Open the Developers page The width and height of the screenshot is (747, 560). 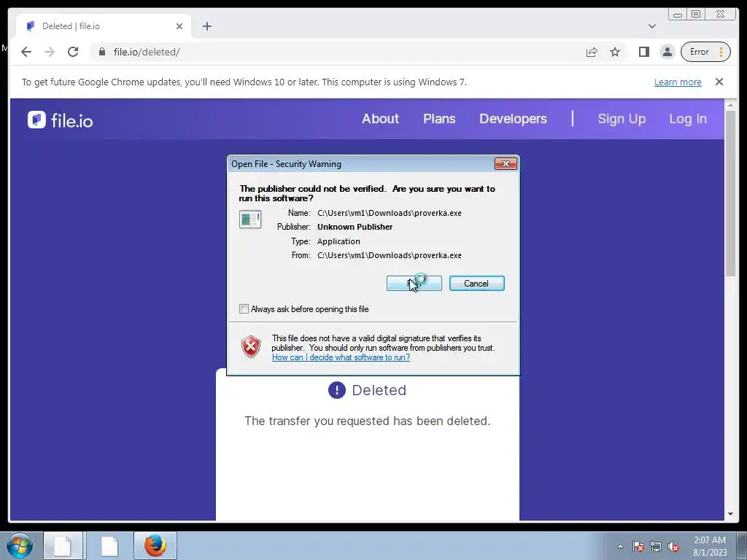pyautogui.click(x=513, y=119)
